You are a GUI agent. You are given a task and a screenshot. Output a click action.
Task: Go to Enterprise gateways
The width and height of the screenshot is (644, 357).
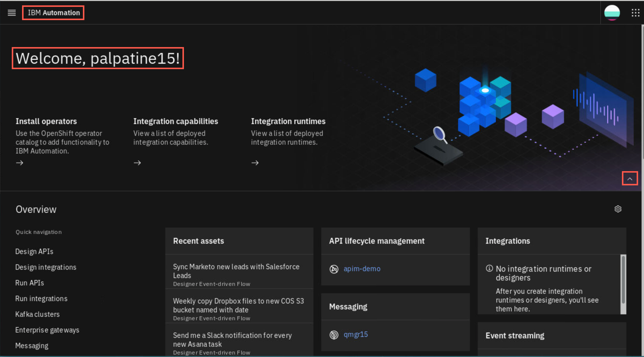click(47, 330)
